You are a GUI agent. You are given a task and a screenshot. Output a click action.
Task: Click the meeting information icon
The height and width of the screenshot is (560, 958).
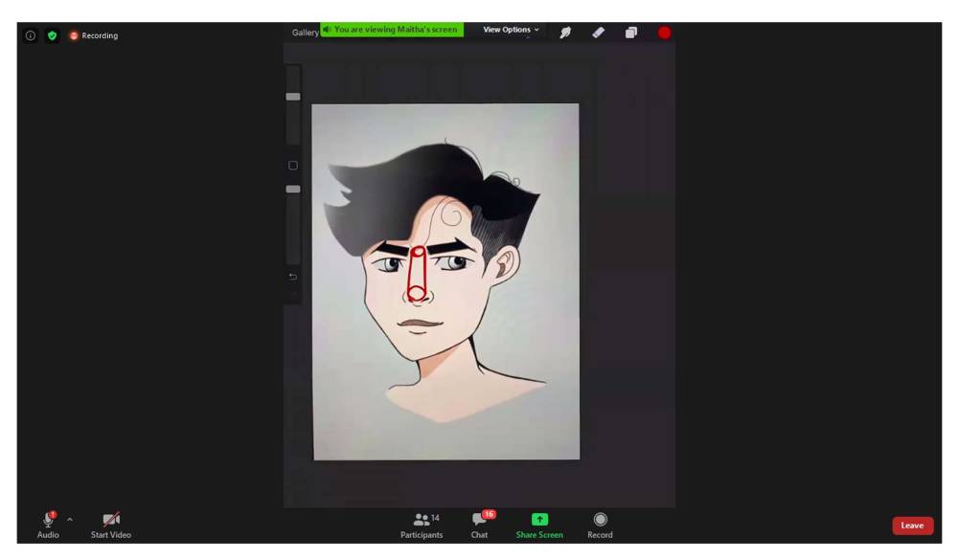[31, 35]
